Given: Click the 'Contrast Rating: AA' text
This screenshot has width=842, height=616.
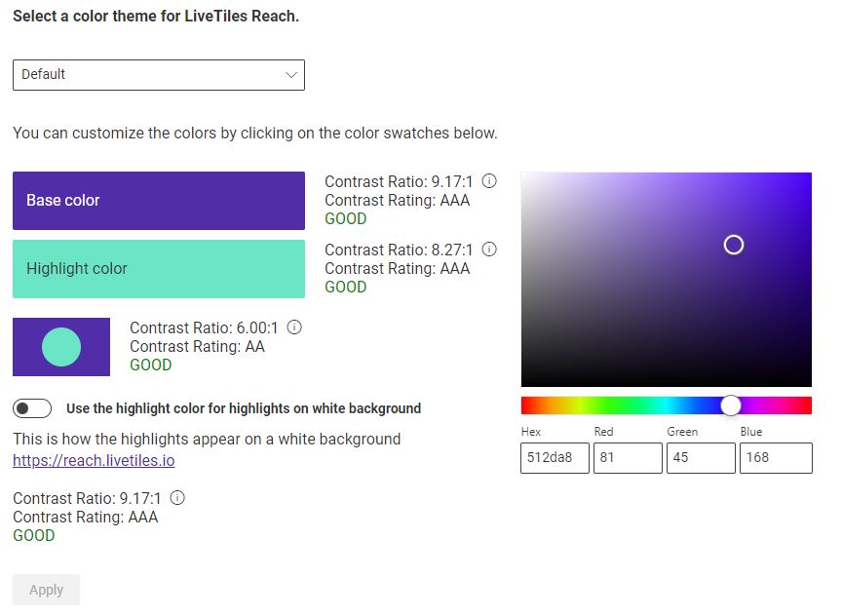Looking at the screenshot, I should click(197, 346).
